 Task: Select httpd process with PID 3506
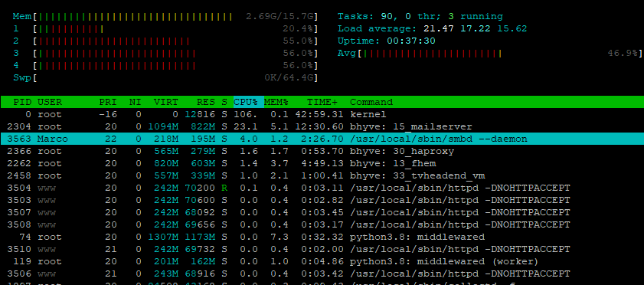pyautogui.click(x=322, y=274)
